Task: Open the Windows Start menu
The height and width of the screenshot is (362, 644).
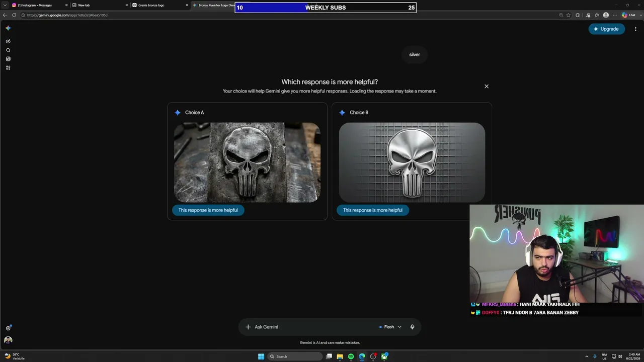Action: coord(261,356)
